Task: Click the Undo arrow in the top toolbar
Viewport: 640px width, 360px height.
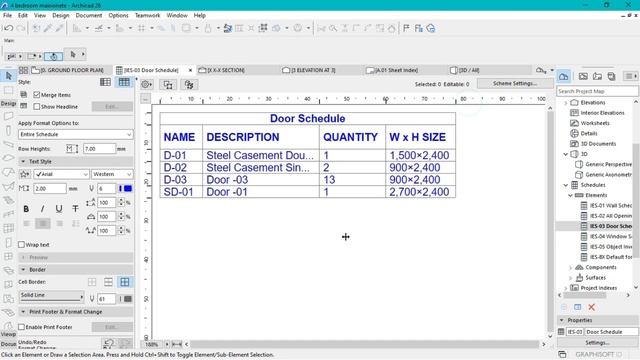Action: (x=8, y=28)
